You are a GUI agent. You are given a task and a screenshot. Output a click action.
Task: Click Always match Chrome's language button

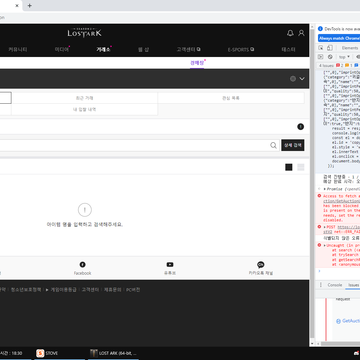339,38
